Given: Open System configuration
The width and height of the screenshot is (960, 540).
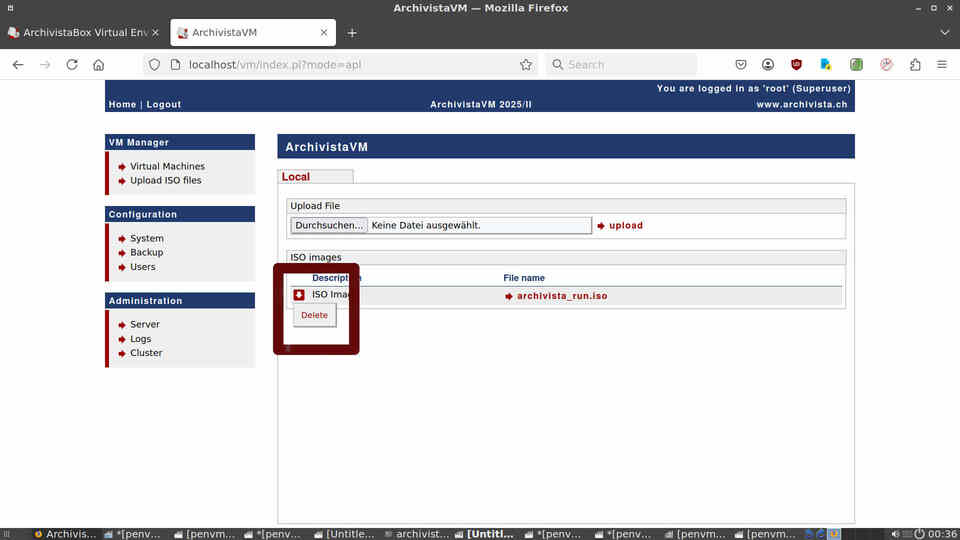Looking at the screenshot, I should pyautogui.click(x=146, y=238).
